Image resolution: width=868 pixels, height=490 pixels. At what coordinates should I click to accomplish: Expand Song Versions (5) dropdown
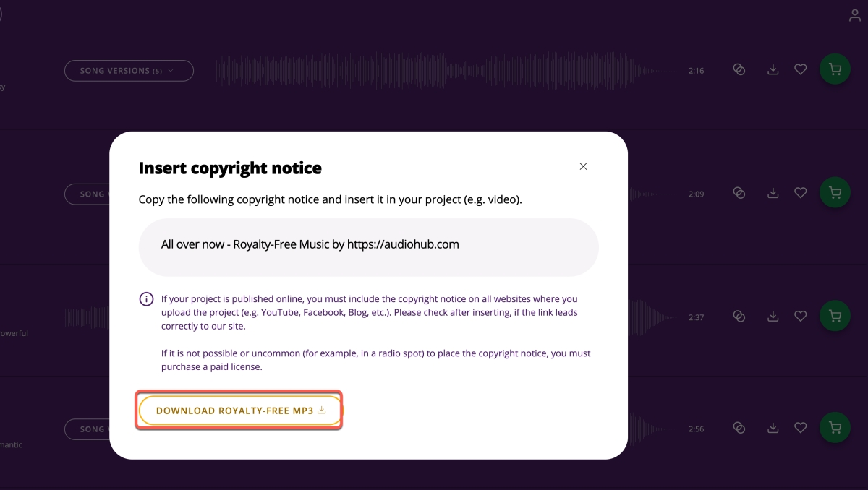coord(129,71)
